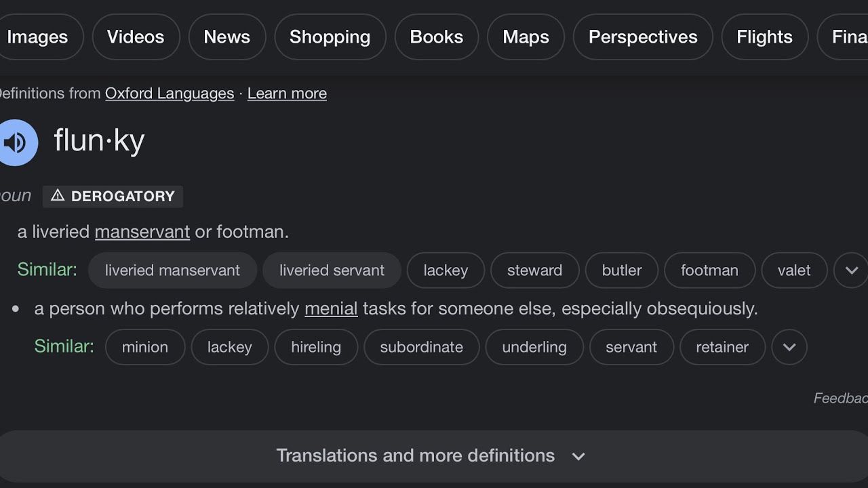Viewport: 868px width, 488px height.
Task: Expand Translations and more definitions
Action: [x=431, y=455]
